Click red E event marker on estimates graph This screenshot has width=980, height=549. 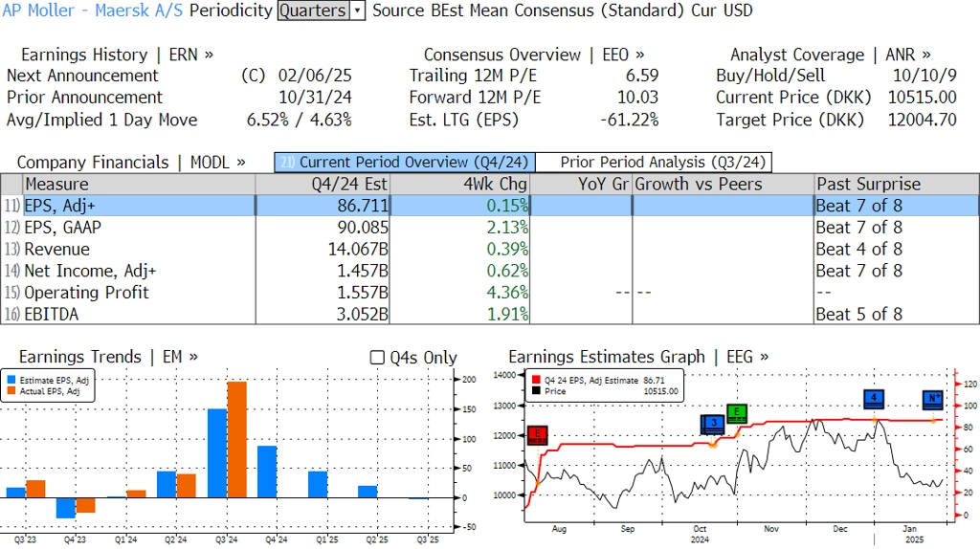(x=538, y=434)
